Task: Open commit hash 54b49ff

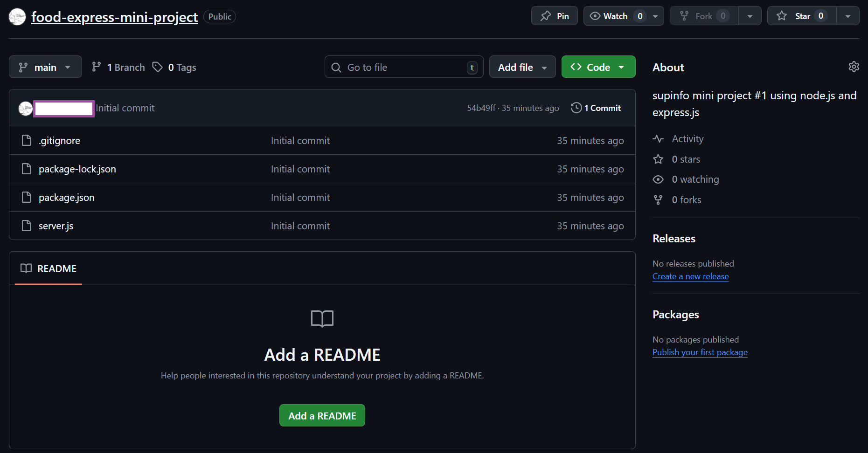Action: click(x=481, y=108)
